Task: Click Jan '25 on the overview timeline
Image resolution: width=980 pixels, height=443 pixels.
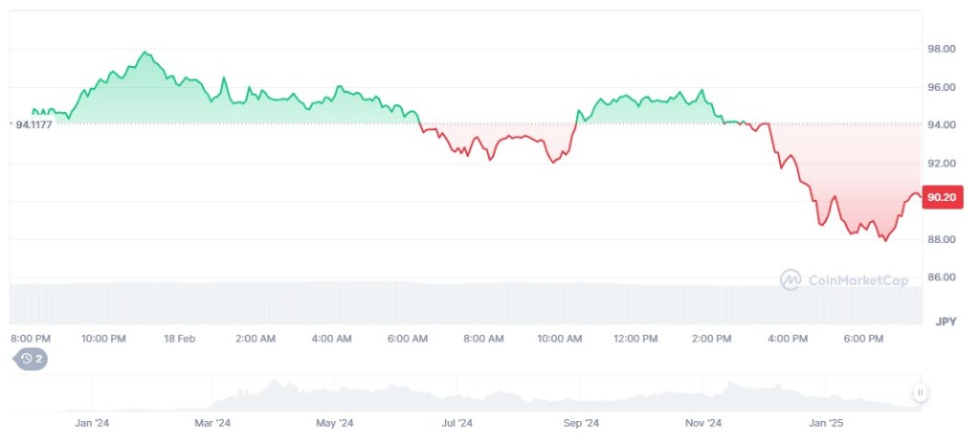Action: click(827, 422)
